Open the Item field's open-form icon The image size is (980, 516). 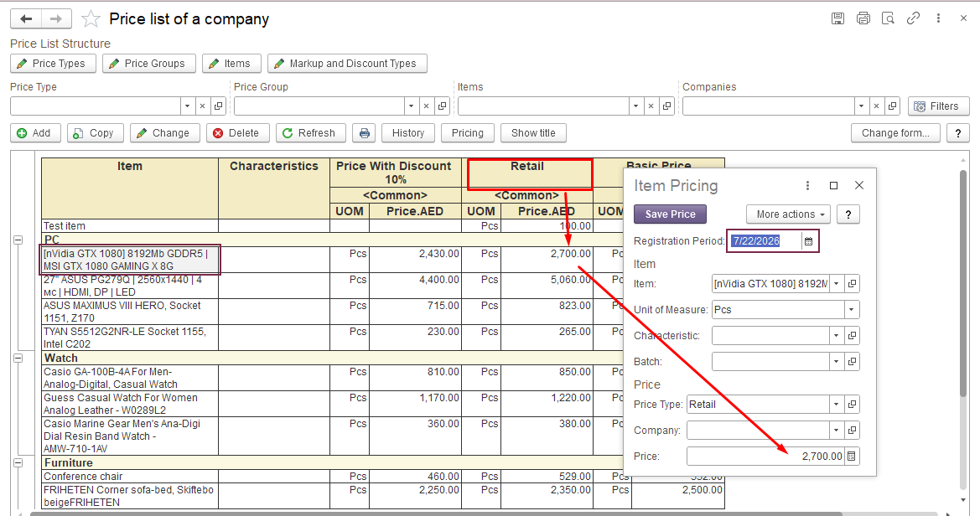coord(852,284)
